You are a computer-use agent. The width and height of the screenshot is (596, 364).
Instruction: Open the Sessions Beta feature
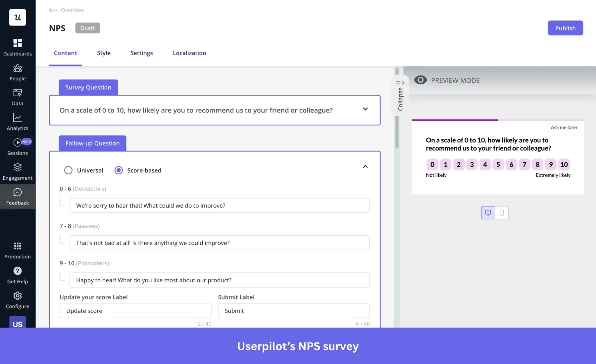point(17,146)
